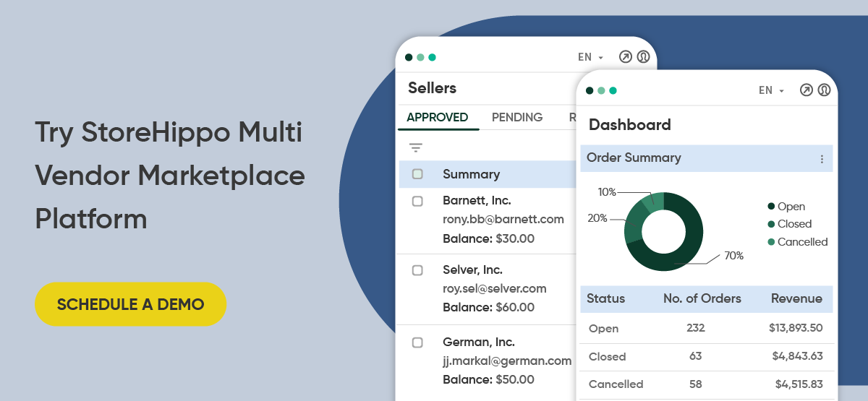The width and height of the screenshot is (868, 401).
Task: Select the Barnett, Inc. seller checkbox
Action: [x=417, y=201]
